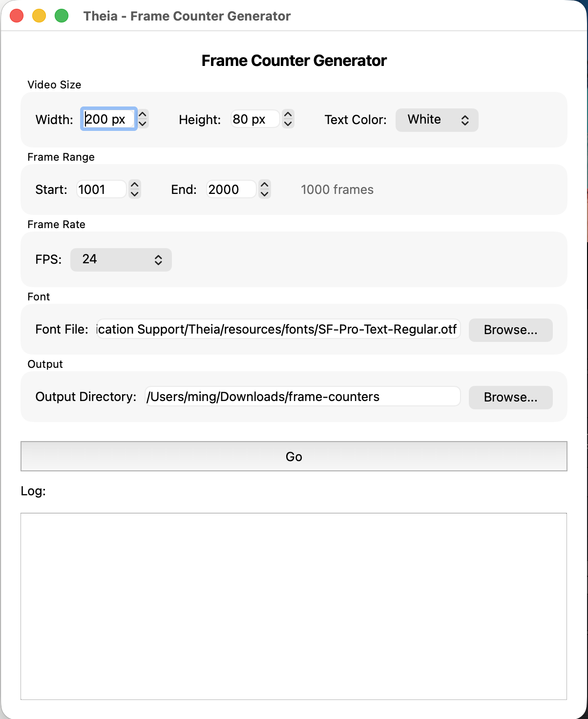Image resolution: width=588 pixels, height=719 pixels.
Task: Click the Go button
Action: (x=294, y=456)
